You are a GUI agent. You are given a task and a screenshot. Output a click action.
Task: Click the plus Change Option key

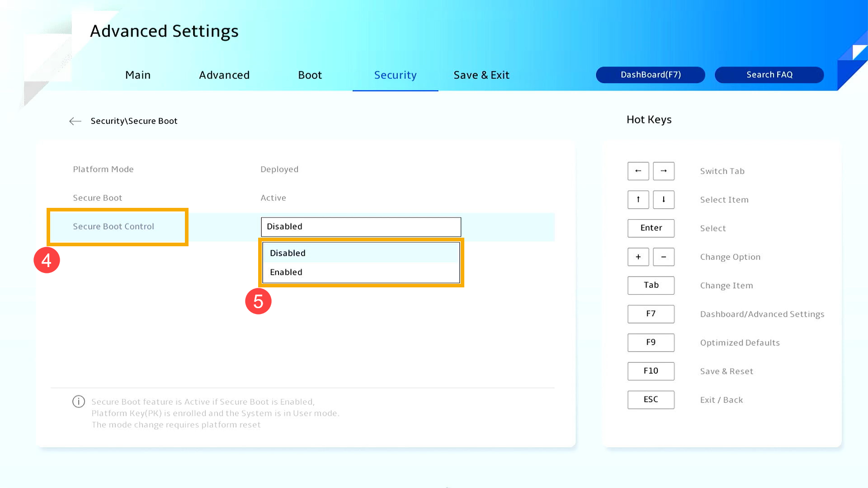point(638,257)
